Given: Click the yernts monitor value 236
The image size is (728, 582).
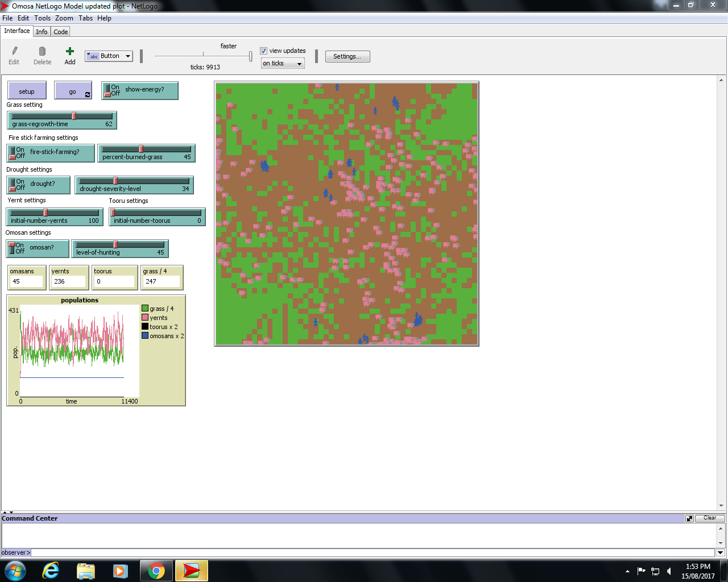Looking at the screenshot, I should [x=68, y=281].
